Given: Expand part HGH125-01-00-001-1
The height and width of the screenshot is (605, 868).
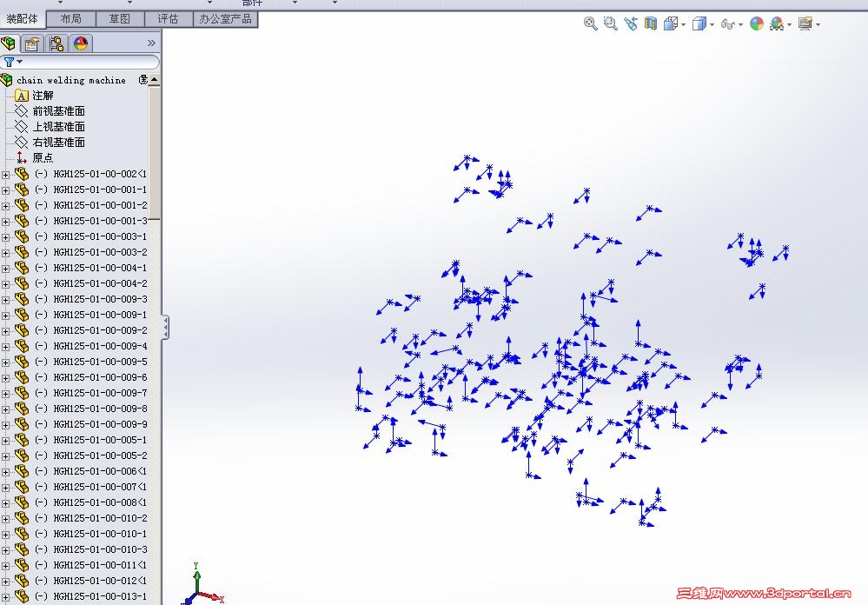Looking at the screenshot, I should click(5, 190).
